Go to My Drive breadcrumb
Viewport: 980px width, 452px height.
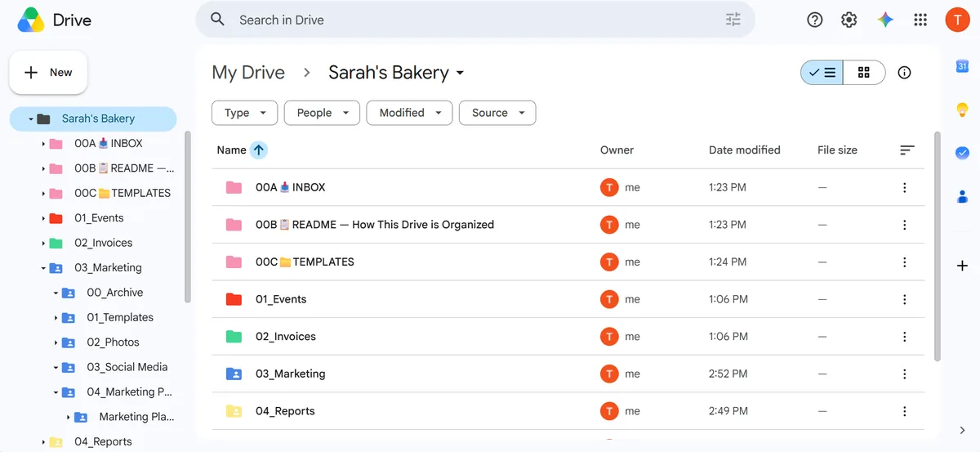[248, 73]
